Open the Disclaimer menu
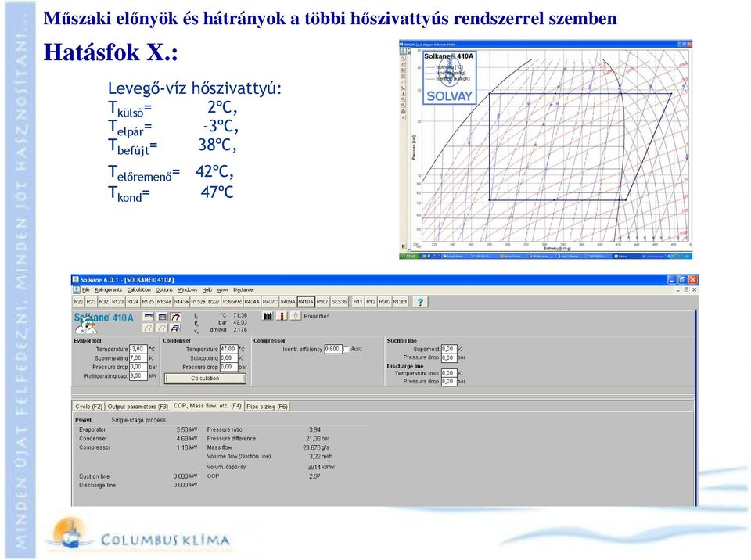This screenshot has width=751, height=560. pyautogui.click(x=244, y=290)
